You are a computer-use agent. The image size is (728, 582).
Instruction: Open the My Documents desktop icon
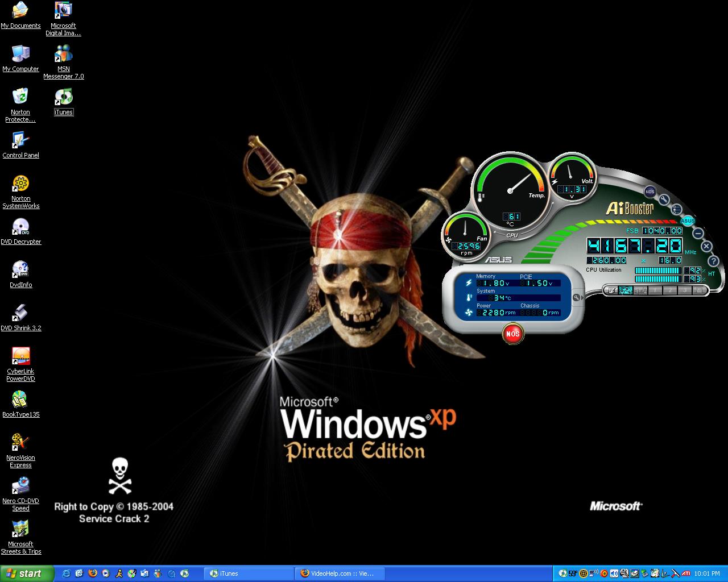20,15
